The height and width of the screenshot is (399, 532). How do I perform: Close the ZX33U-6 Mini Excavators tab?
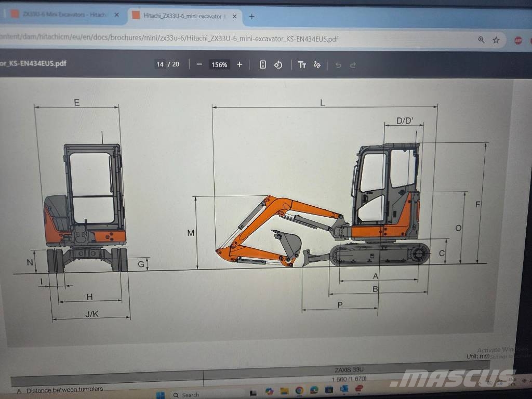116,15
